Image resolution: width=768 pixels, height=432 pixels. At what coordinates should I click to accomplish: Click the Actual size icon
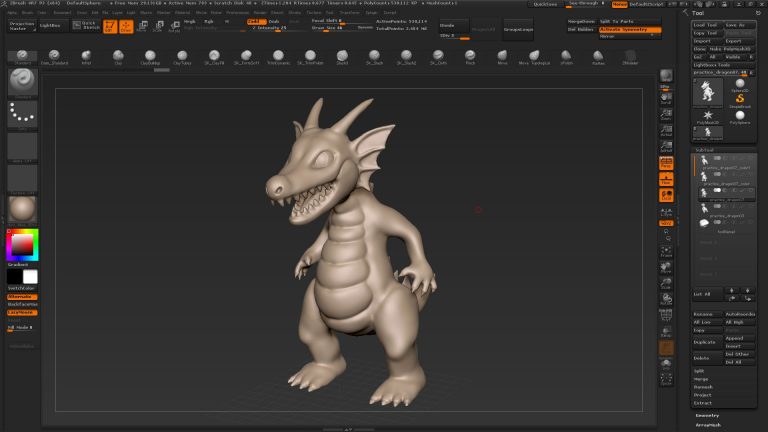click(x=666, y=131)
